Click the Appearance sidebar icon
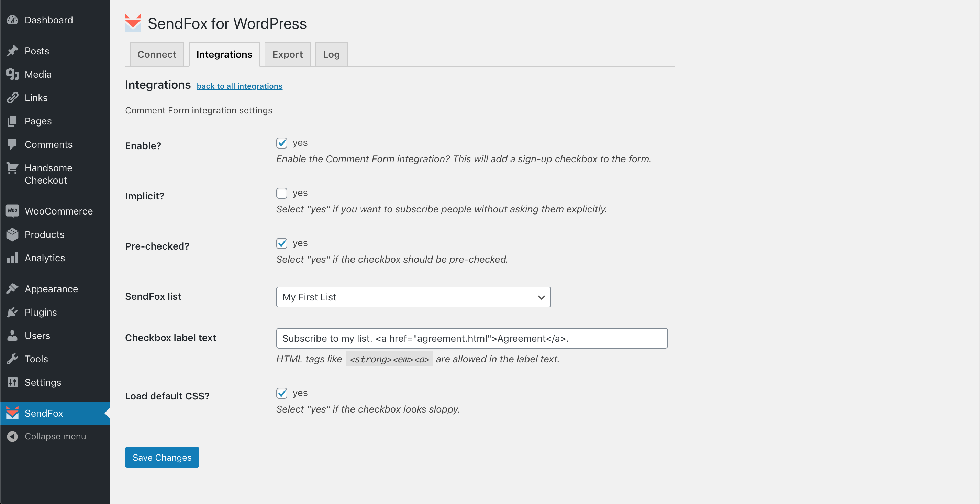Viewport: 980px width, 504px height. 13,288
